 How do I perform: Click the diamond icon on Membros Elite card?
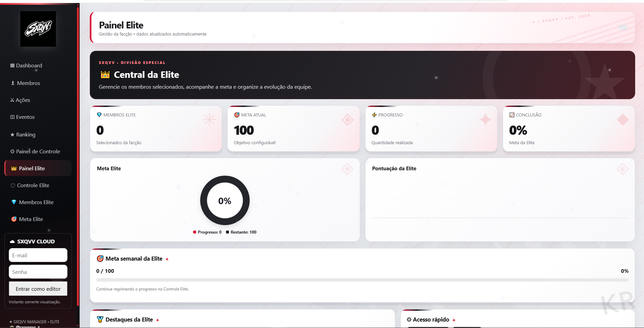click(x=99, y=115)
